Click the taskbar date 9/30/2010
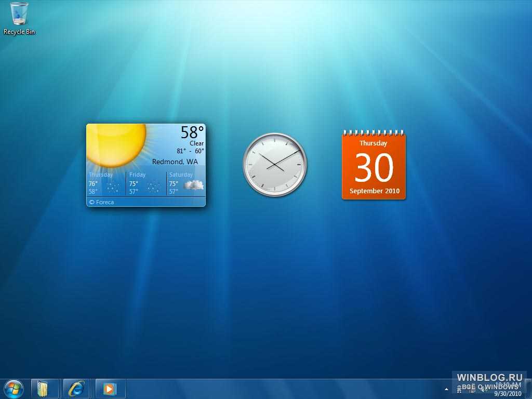Screen dimensions: 532x399 (x=508, y=394)
